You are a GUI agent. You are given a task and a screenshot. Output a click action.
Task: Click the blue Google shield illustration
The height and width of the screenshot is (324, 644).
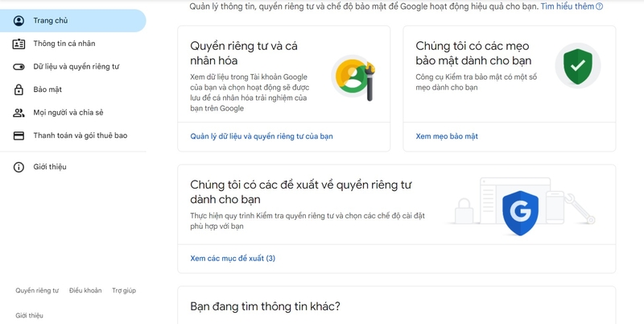pos(520,213)
